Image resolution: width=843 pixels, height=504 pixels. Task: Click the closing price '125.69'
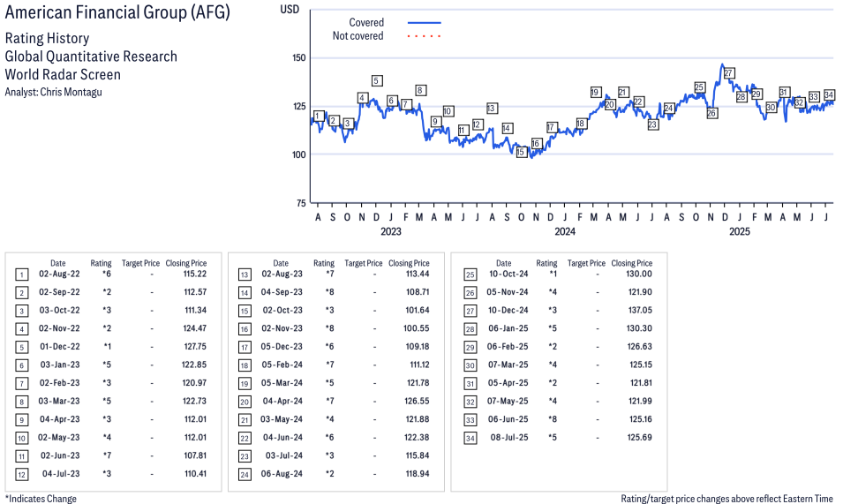tap(639, 438)
